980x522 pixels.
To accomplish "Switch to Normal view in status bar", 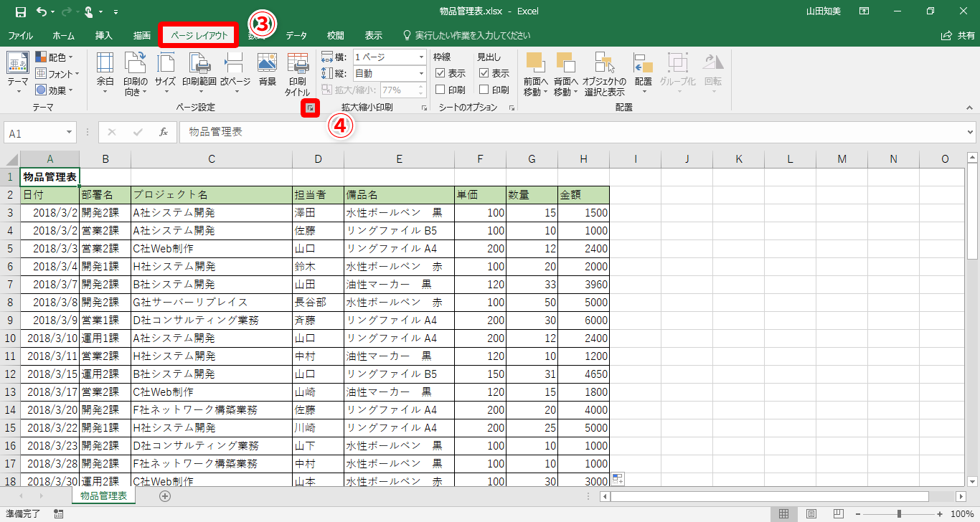I will pos(784,514).
